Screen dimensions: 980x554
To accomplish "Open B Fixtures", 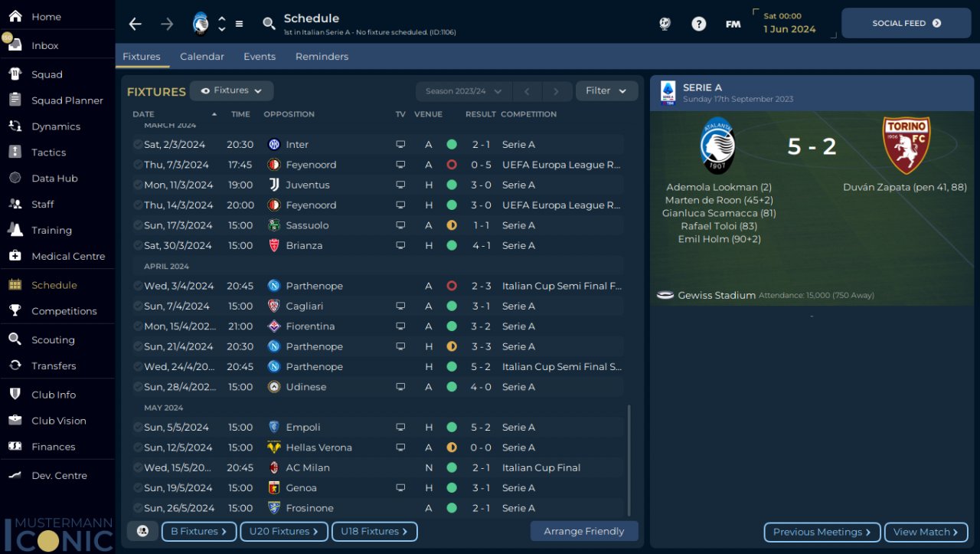I will point(198,531).
